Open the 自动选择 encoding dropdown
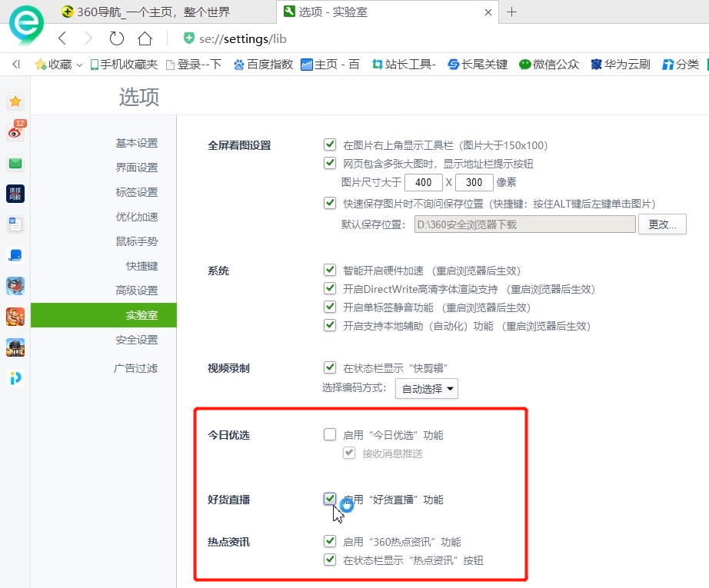709x588 pixels. pos(426,388)
